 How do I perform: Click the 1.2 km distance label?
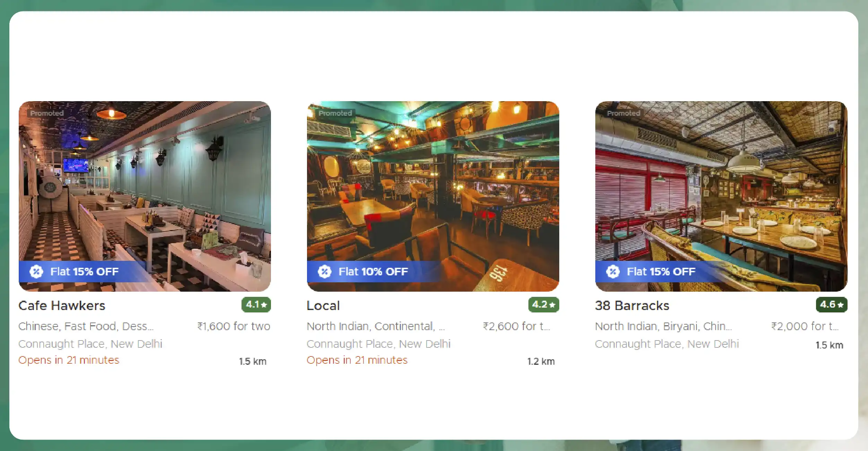coord(541,362)
